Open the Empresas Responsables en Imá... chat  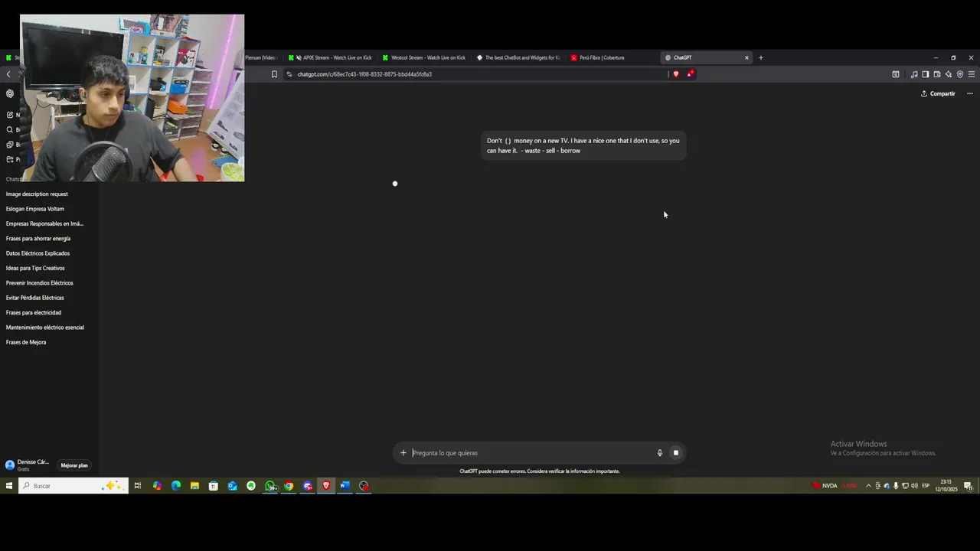(x=44, y=223)
